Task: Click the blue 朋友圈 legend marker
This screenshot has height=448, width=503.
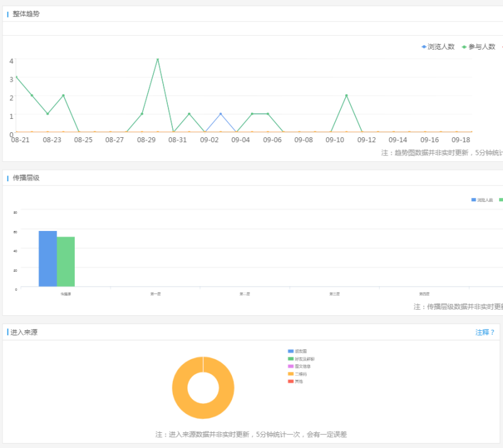Action: point(290,351)
